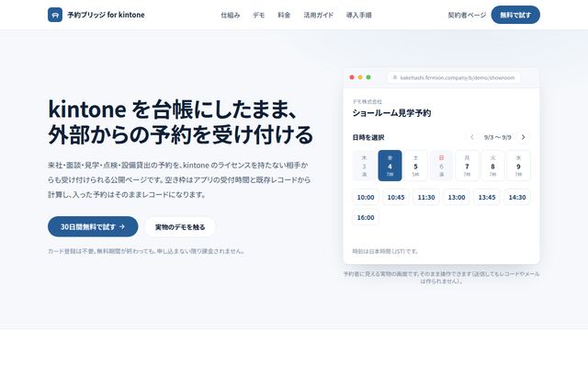
Task: Choose the 16:00 time slot
Action: (x=366, y=217)
